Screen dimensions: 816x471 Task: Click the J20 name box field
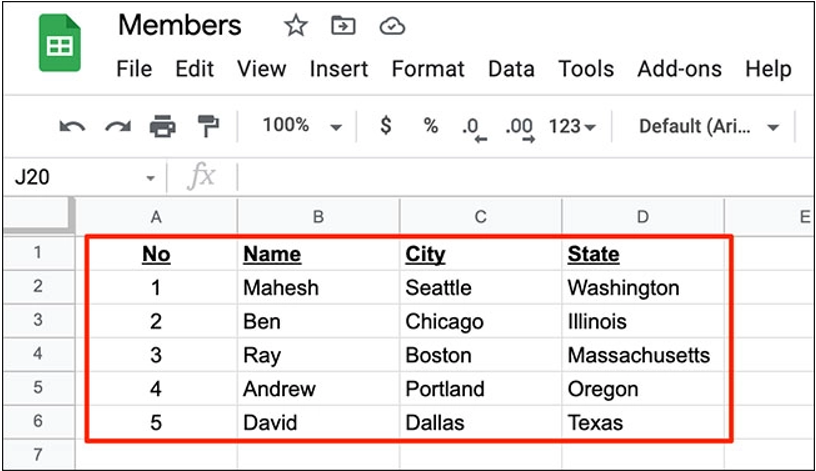coord(75,177)
